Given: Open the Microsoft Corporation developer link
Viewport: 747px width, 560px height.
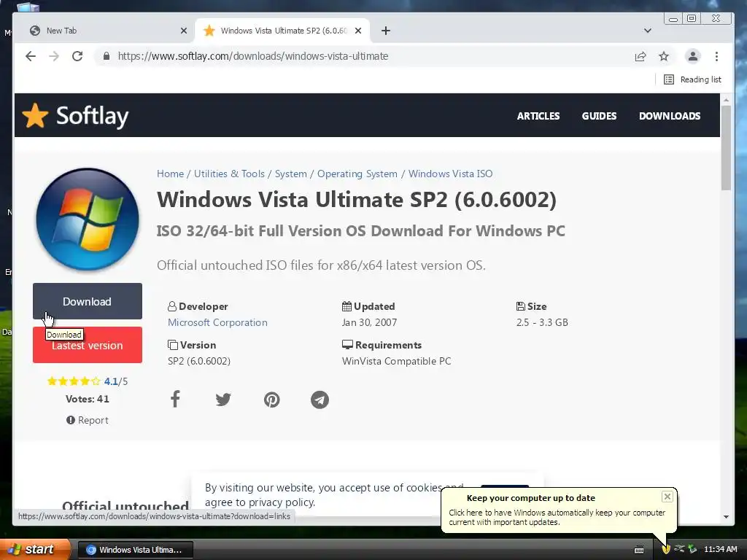Looking at the screenshot, I should coord(217,322).
